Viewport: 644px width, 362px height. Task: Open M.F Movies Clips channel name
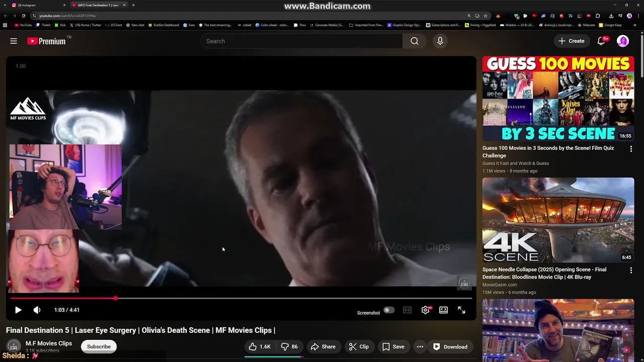tap(49, 343)
